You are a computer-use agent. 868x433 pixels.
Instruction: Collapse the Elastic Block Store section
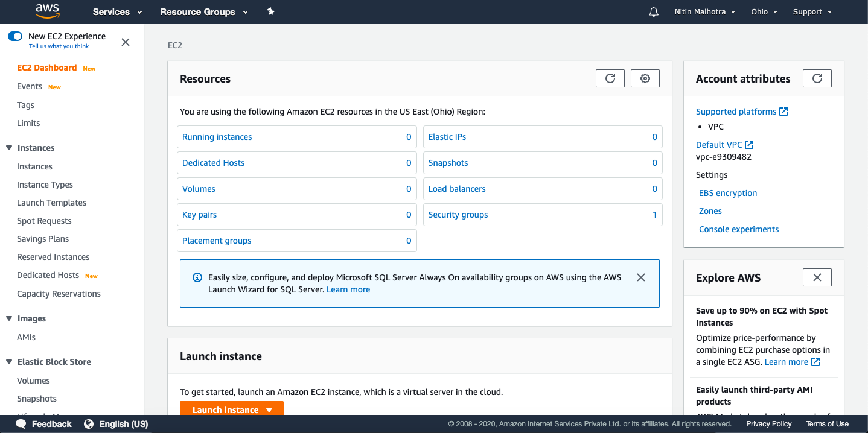pyautogui.click(x=9, y=362)
